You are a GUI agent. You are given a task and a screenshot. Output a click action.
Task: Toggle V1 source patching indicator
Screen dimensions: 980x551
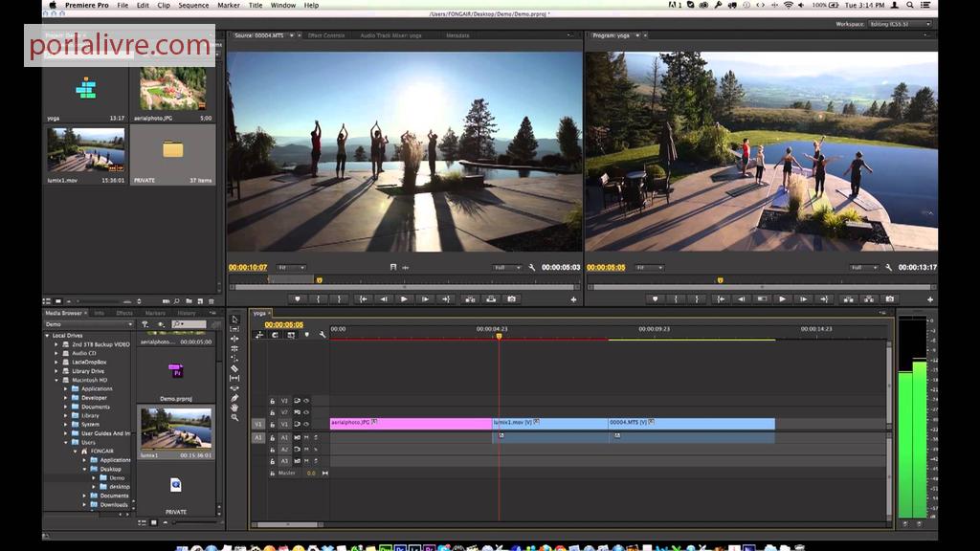(258, 424)
